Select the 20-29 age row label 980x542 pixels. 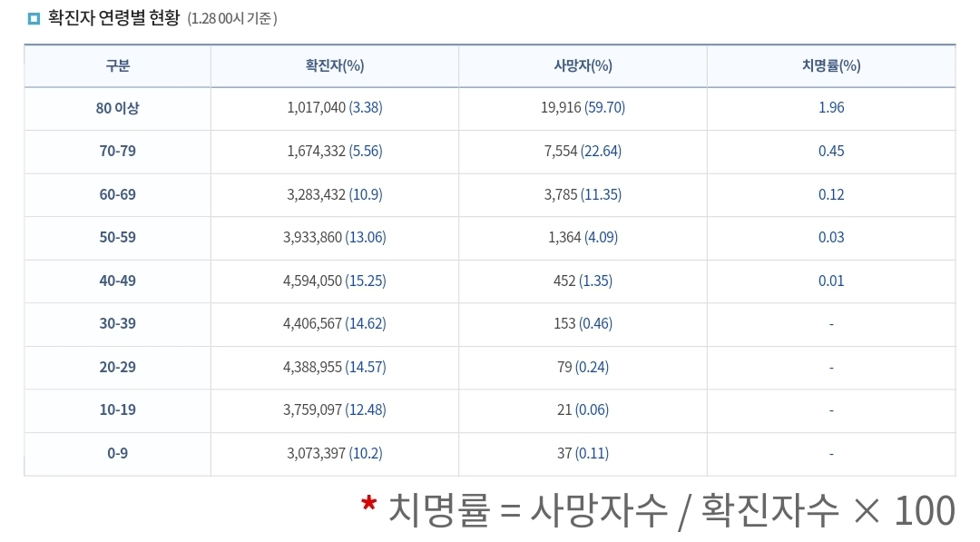tap(117, 367)
